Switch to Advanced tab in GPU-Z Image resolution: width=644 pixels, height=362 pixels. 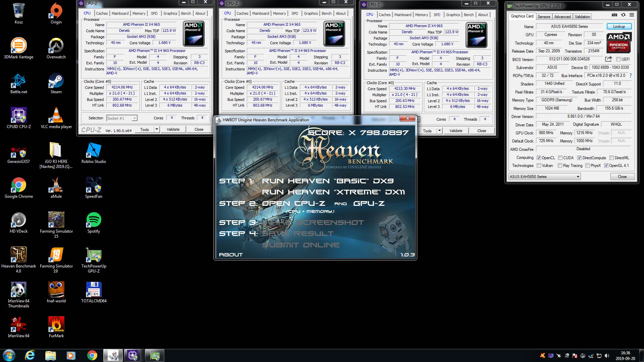click(562, 17)
